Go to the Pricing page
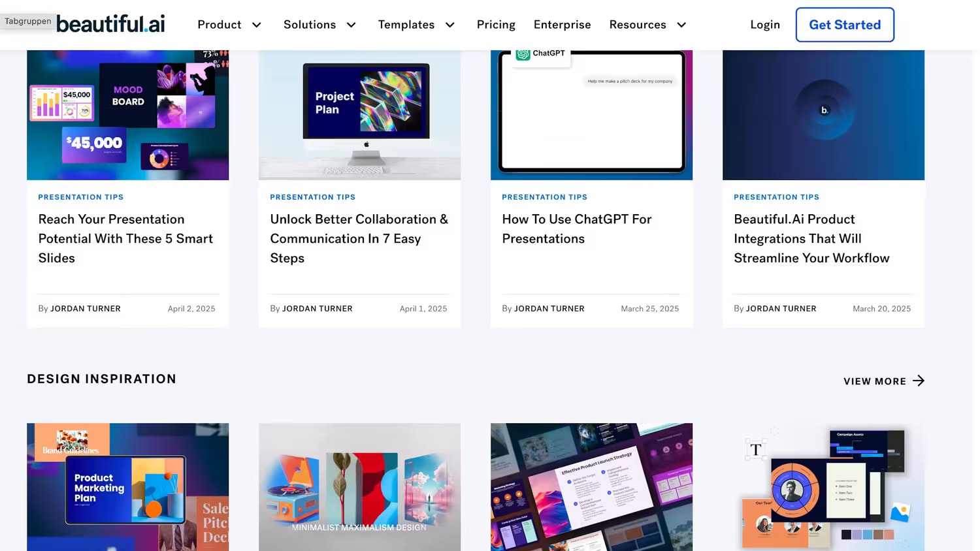 point(496,25)
